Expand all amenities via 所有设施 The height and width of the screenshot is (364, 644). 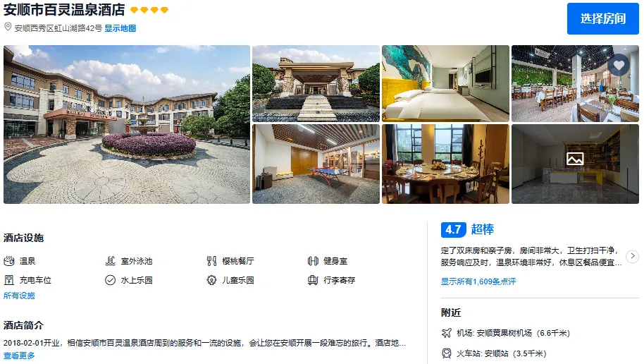[x=19, y=296]
